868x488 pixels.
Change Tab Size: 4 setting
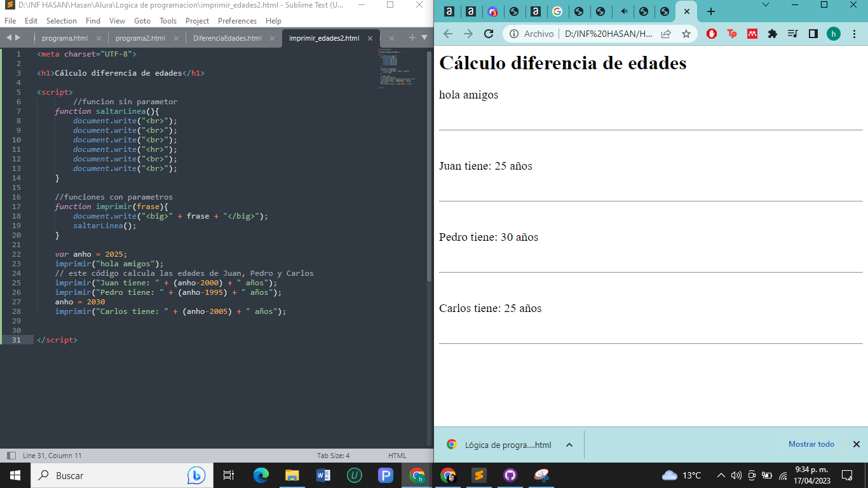tap(333, 456)
